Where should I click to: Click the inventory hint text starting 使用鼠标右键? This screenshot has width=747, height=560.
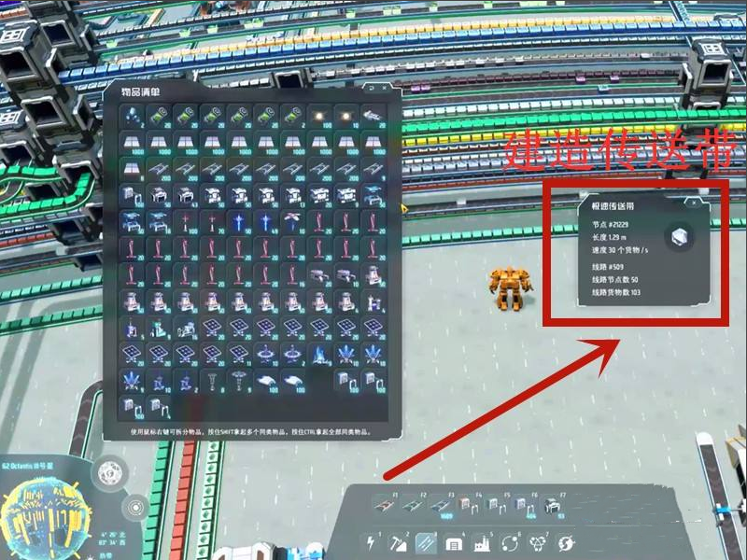coord(251,432)
